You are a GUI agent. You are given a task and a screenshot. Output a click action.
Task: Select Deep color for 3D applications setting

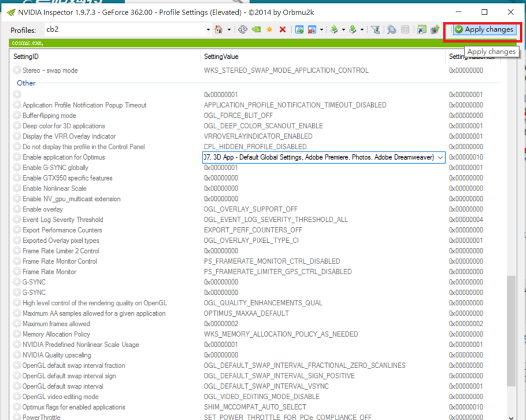pyautogui.click(x=63, y=126)
